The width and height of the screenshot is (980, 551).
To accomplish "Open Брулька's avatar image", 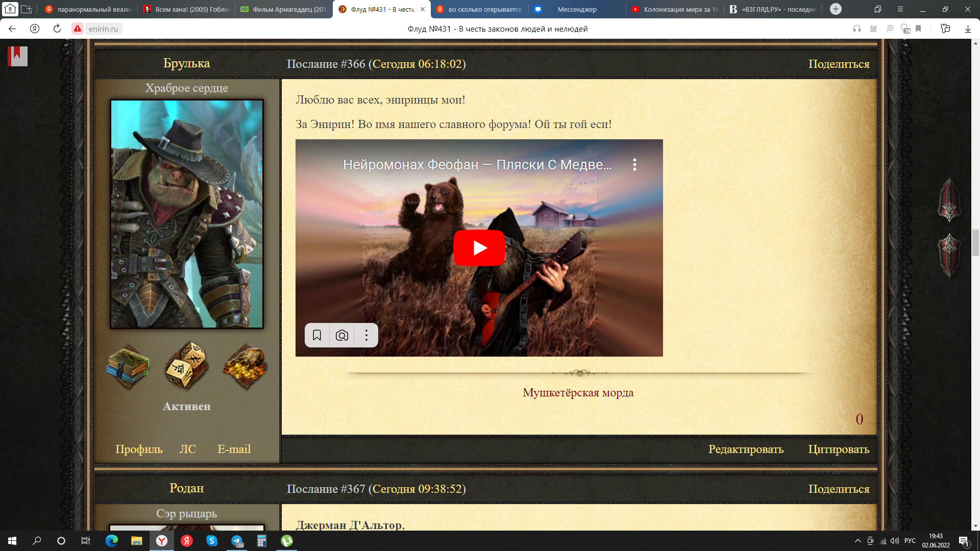I will 187,214.
